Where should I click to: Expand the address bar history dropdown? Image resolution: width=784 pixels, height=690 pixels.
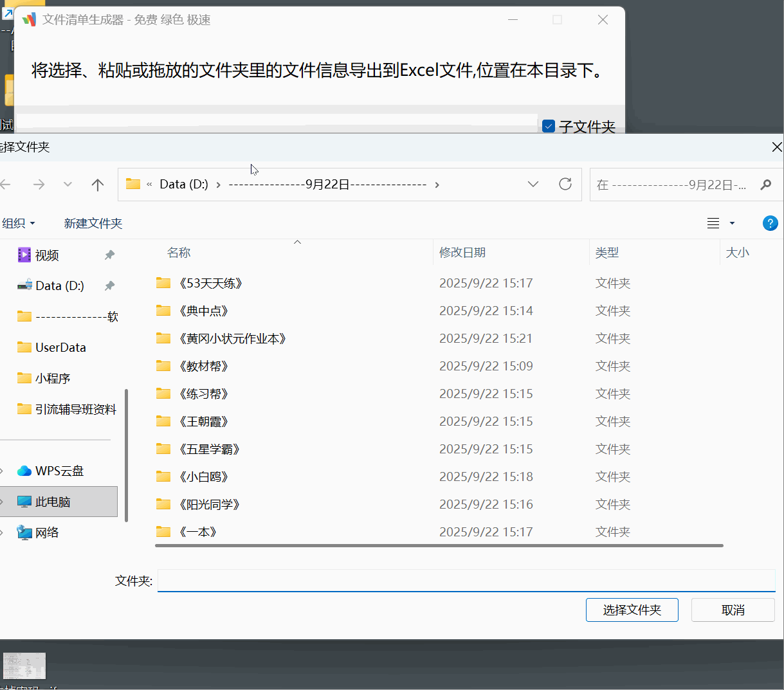pyautogui.click(x=533, y=185)
